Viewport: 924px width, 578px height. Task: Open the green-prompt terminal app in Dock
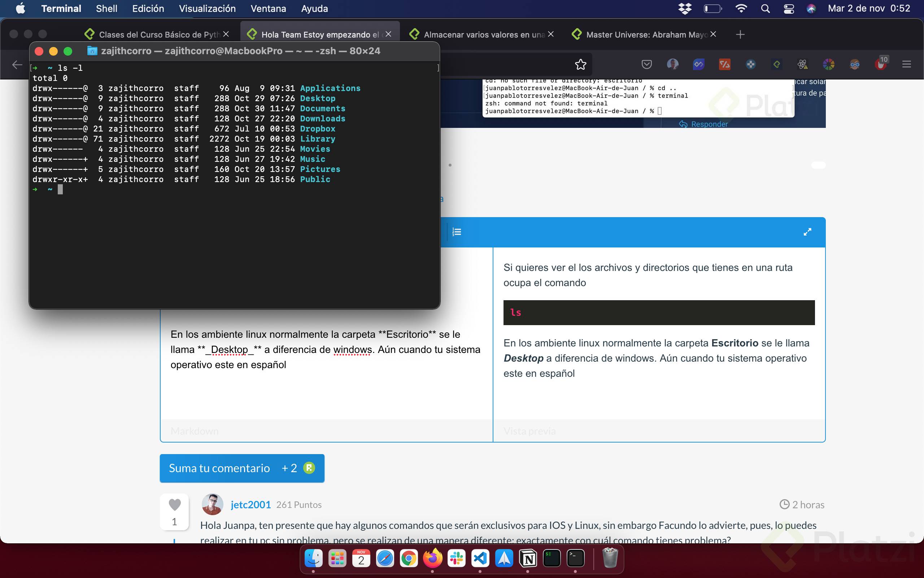552,558
